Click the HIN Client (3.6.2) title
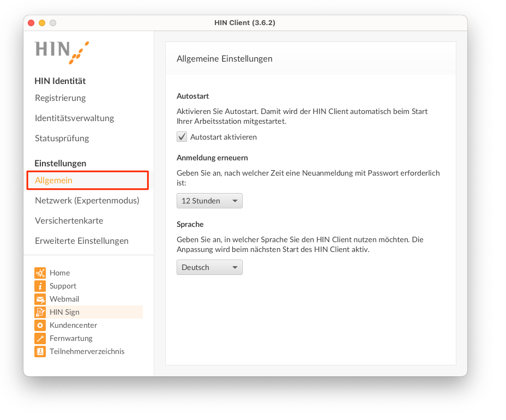Screen dimensions: 506x420 [245, 23]
